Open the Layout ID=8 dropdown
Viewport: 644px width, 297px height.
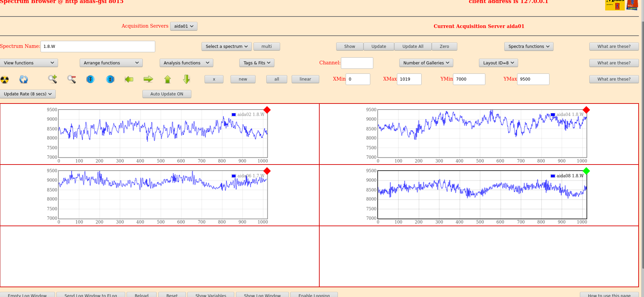498,63
